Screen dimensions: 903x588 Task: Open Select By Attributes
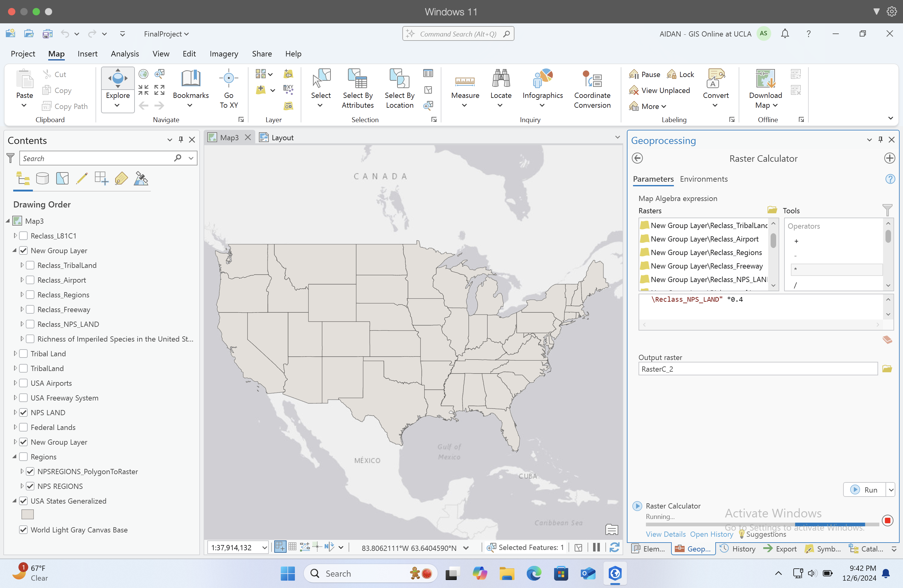pyautogui.click(x=358, y=89)
